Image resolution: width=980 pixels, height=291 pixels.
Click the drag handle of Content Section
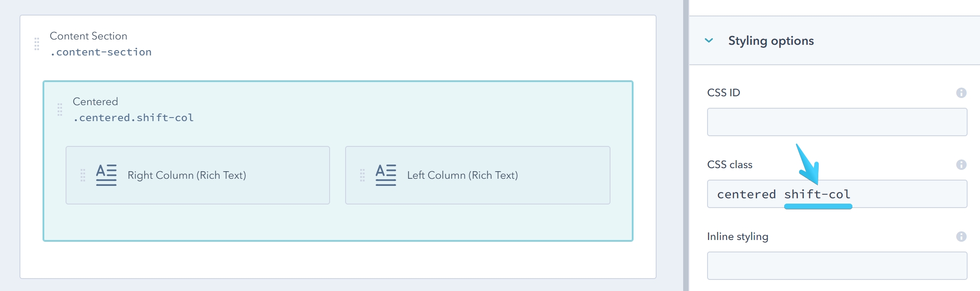(37, 44)
